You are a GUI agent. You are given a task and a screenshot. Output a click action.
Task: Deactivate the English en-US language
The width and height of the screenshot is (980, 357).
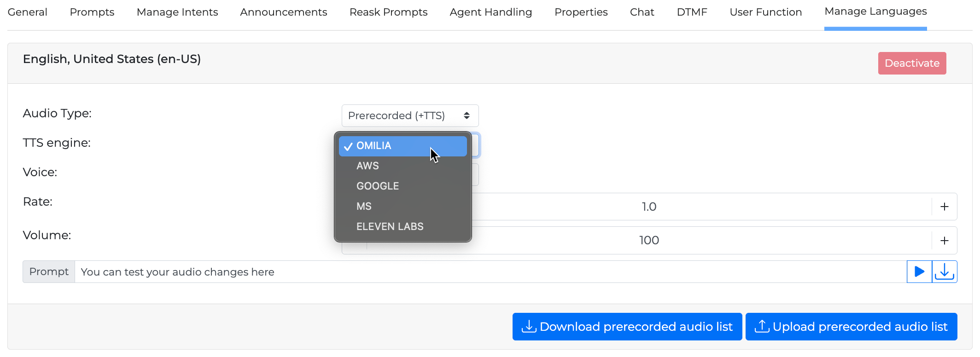[911, 63]
